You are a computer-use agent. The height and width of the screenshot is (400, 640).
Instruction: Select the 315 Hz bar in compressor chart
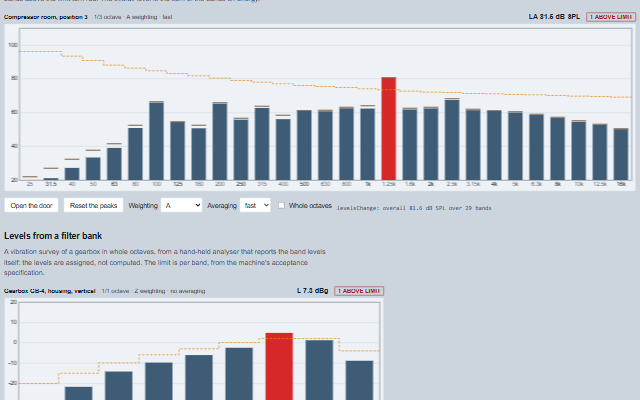pos(262,144)
